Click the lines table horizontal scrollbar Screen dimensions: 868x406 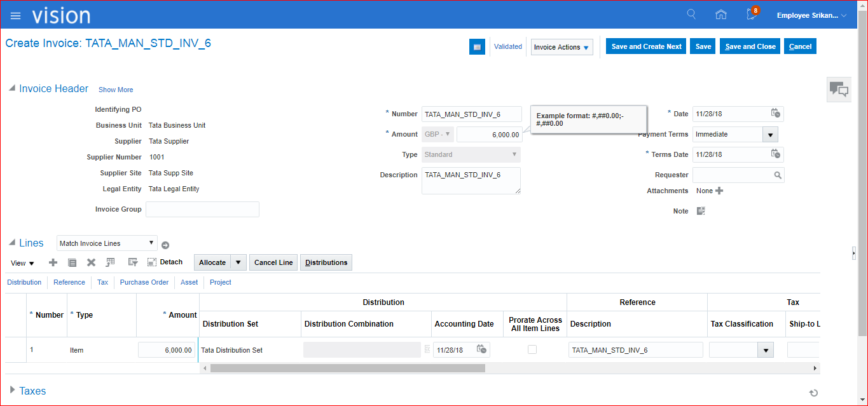pyautogui.click(x=347, y=369)
